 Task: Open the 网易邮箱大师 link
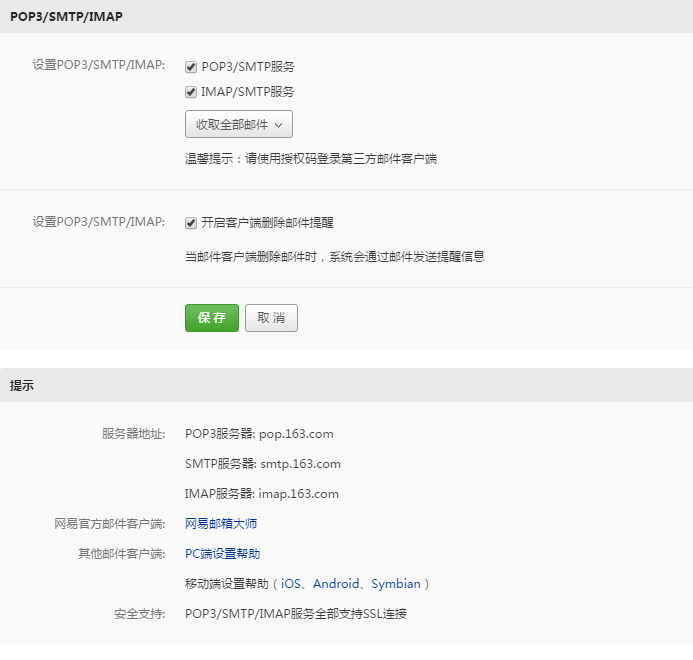(x=221, y=524)
